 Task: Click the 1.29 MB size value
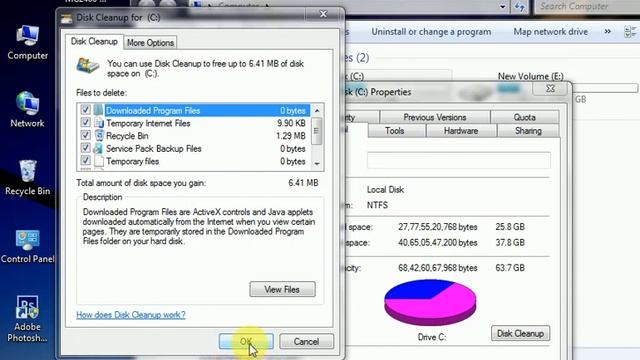(x=291, y=136)
